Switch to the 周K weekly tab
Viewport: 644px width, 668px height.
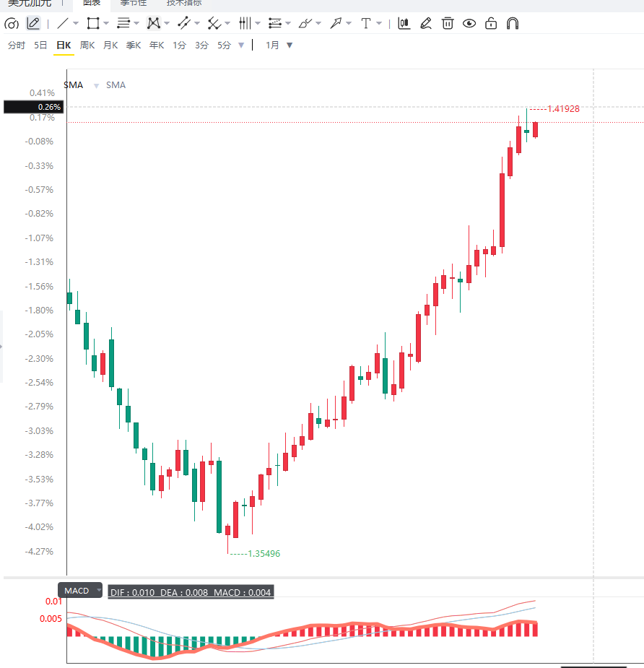tap(87, 45)
